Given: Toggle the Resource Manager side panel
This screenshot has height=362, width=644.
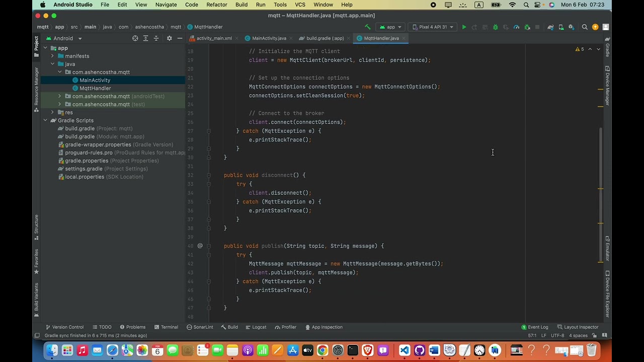Looking at the screenshot, I should click(x=36, y=89).
